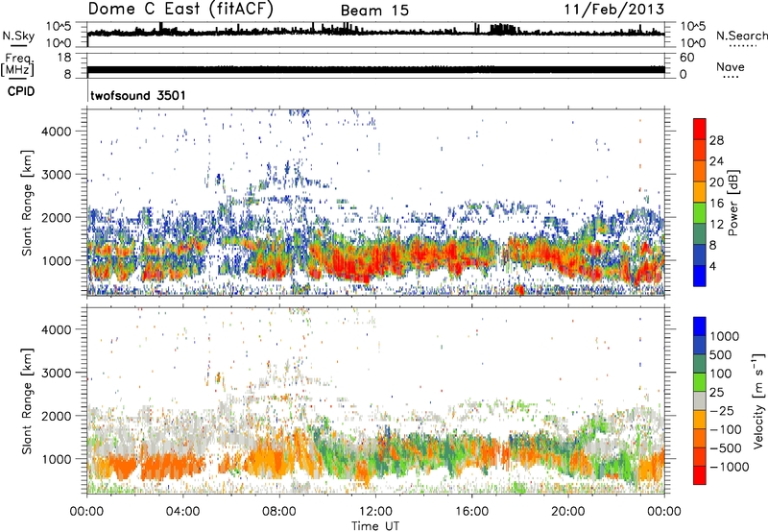Image resolution: width=768 pixels, height=532 pixels.
Task: Click the '08:00' time axis label
Action: (x=279, y=511)
